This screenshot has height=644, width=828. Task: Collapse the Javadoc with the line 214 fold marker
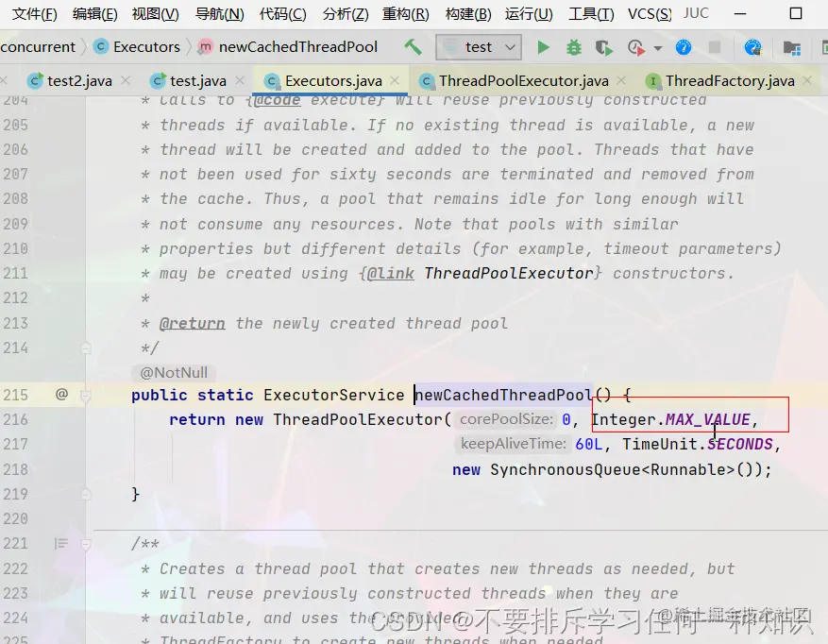point(86,348)
